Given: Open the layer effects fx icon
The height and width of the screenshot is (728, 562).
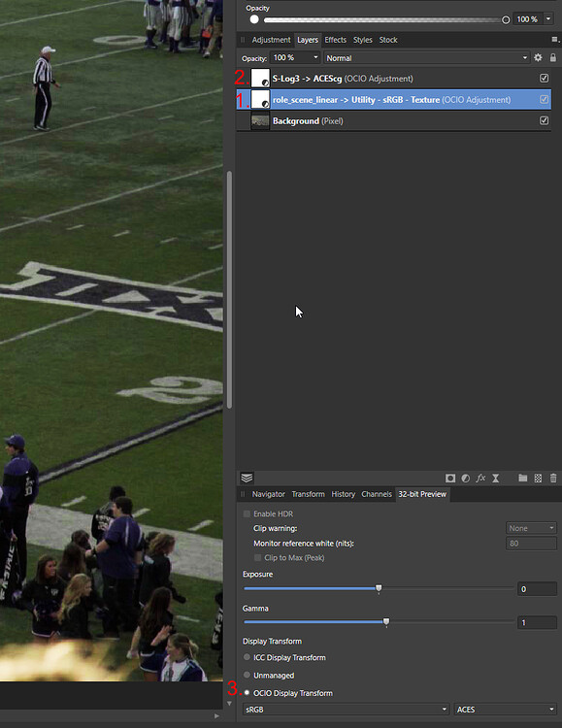Looking at the screenshot, I should 480,479.
